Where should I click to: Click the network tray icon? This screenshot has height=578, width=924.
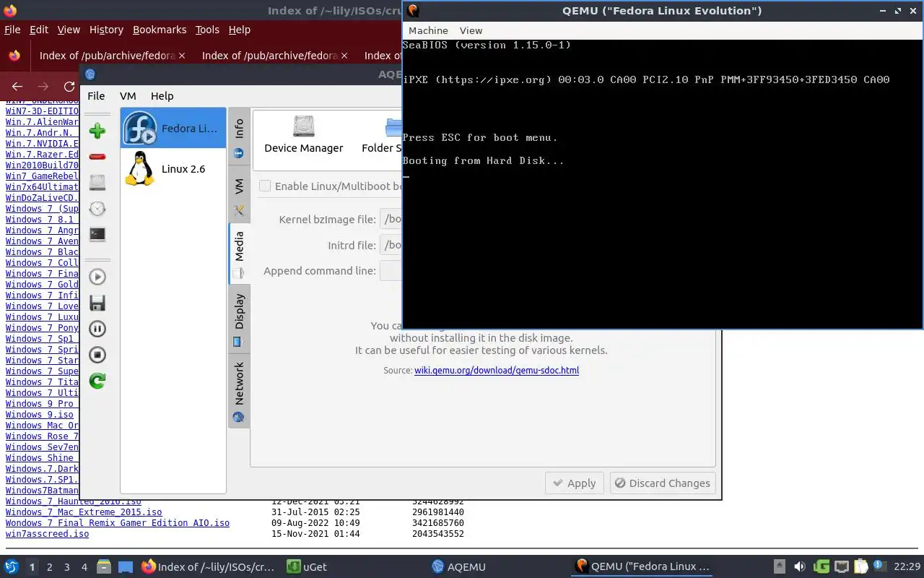click(841, 567)
